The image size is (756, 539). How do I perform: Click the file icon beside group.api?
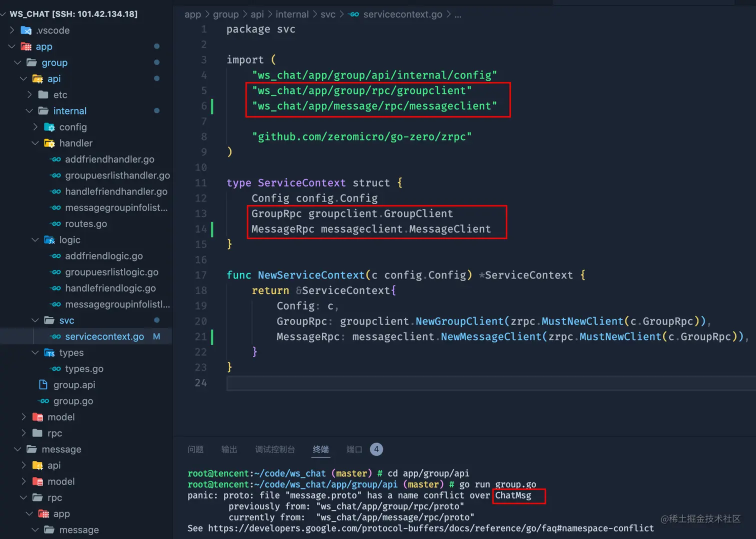[x=43, y=385]
